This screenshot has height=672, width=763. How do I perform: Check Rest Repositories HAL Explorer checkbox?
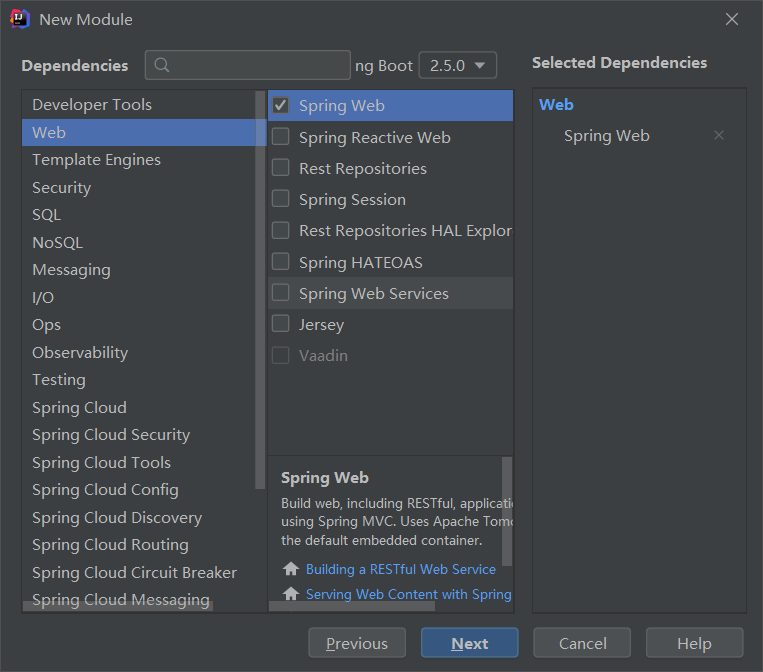click(x=281, y=230)
